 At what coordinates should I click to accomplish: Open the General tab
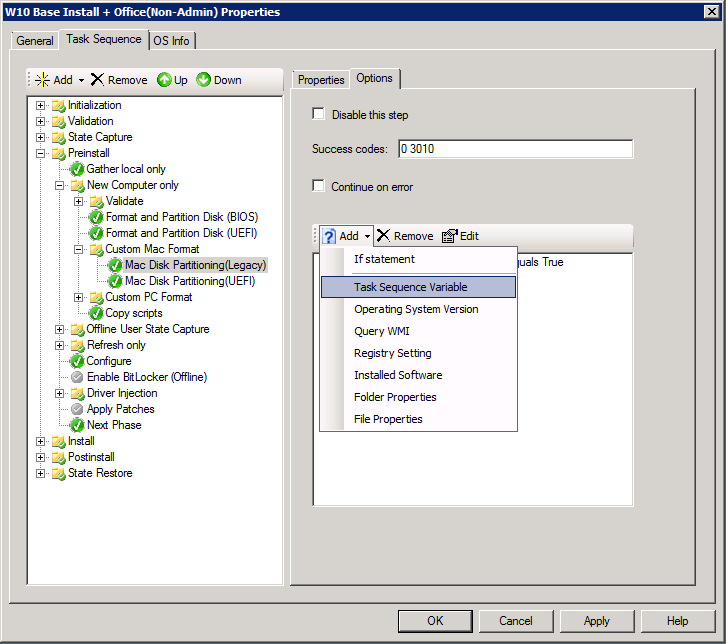(35, 41)
